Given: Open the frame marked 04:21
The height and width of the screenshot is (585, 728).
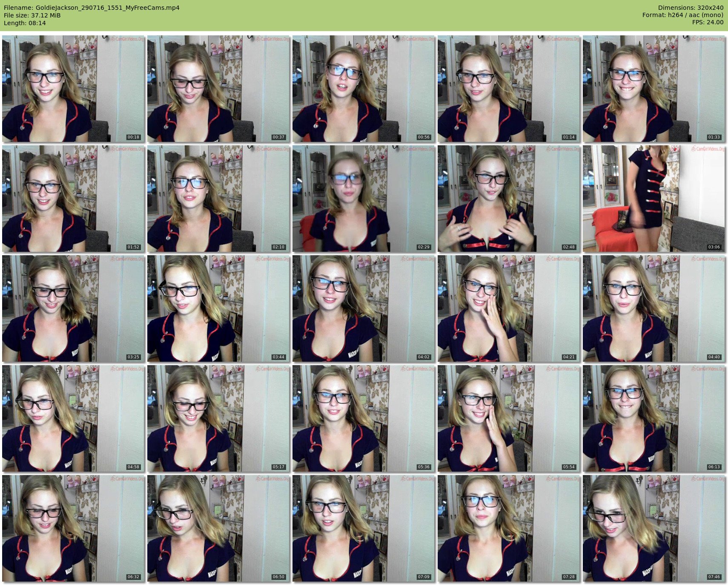Looking at the screenshot, I should point(509,308).
